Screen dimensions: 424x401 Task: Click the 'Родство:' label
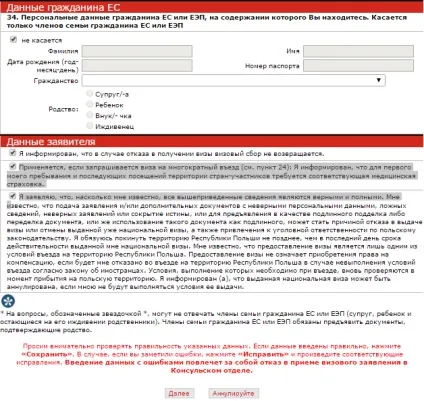pos(63,109)
